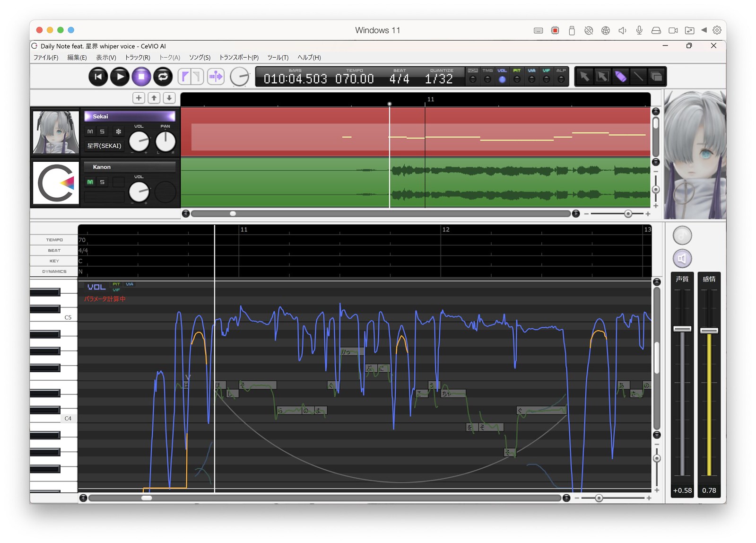Viewport: 756px width, 543px height.
Task: Click the VM microphone icon
Action: click(639, 30)
